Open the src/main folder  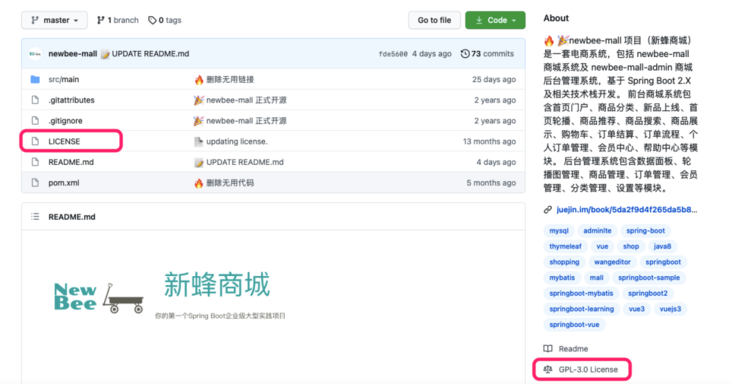pos(63,79)
